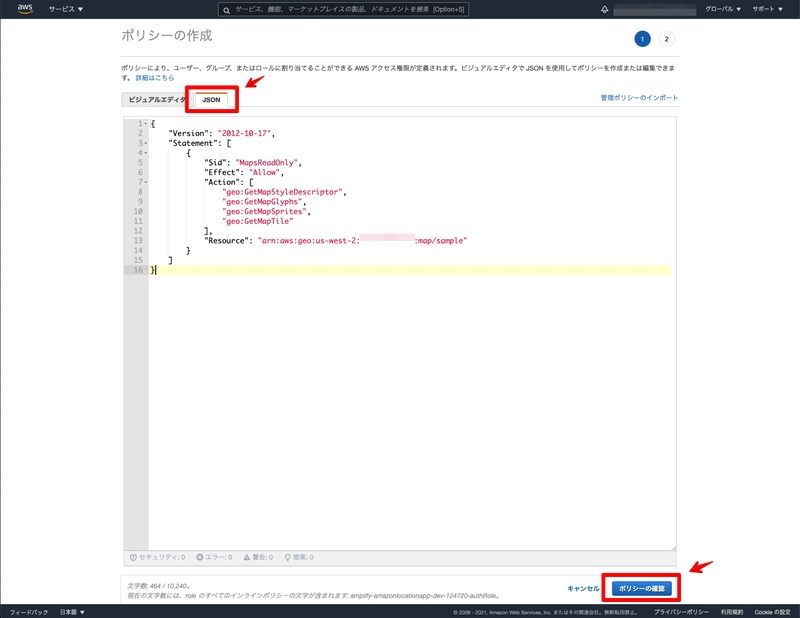Viewport: 800px width, 618px height.
Task: Open 利用規約 footer link
Action: [732, 612]
